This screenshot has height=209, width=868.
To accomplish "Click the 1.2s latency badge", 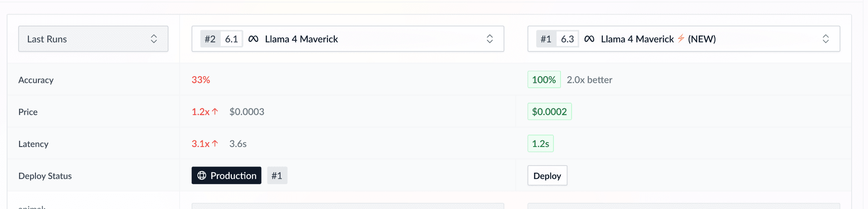I will 541,143.
